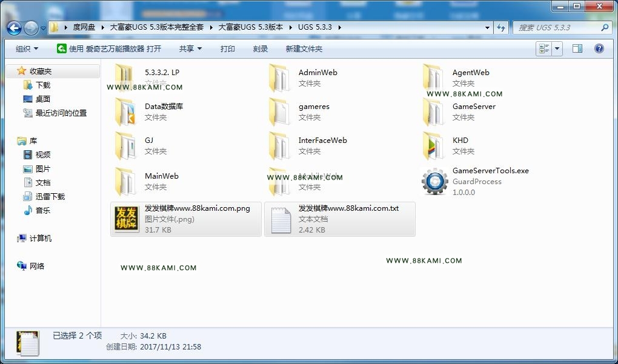The height and width of the screenshot is (364, 618).
Task: Select the 发发棋牌 png thumbnail
Action: click(127, 219)
